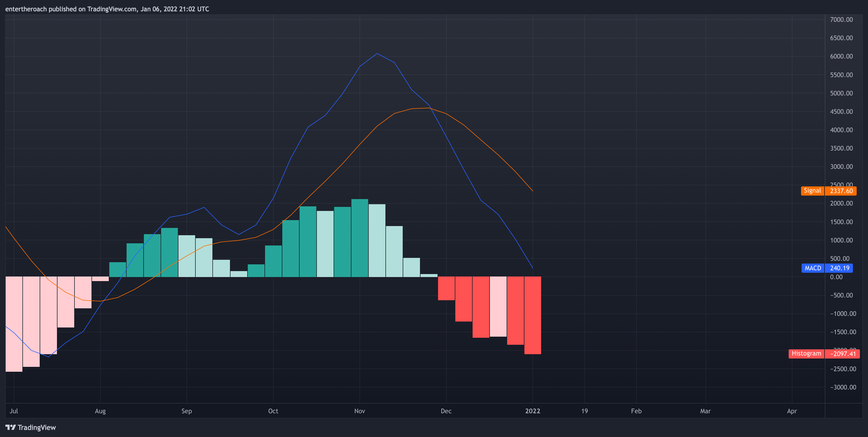Click the TradingView logo icon

pos(11,427)
